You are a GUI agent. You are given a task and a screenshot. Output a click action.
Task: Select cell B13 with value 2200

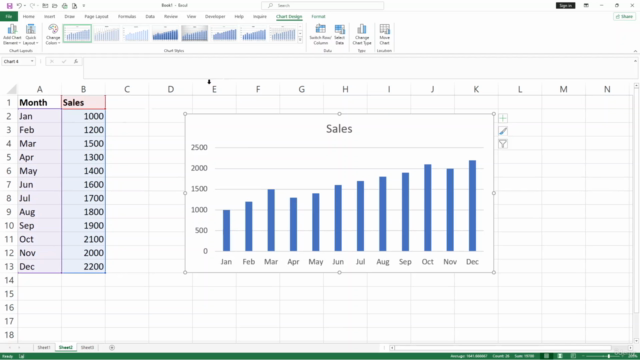tap(83, 267)
